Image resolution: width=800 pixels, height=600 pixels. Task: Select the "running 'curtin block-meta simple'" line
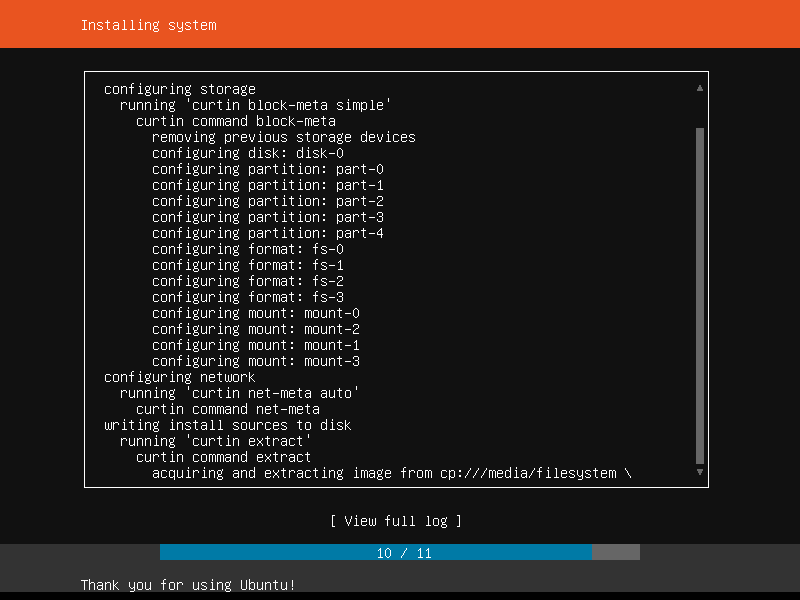pos(256,105)
